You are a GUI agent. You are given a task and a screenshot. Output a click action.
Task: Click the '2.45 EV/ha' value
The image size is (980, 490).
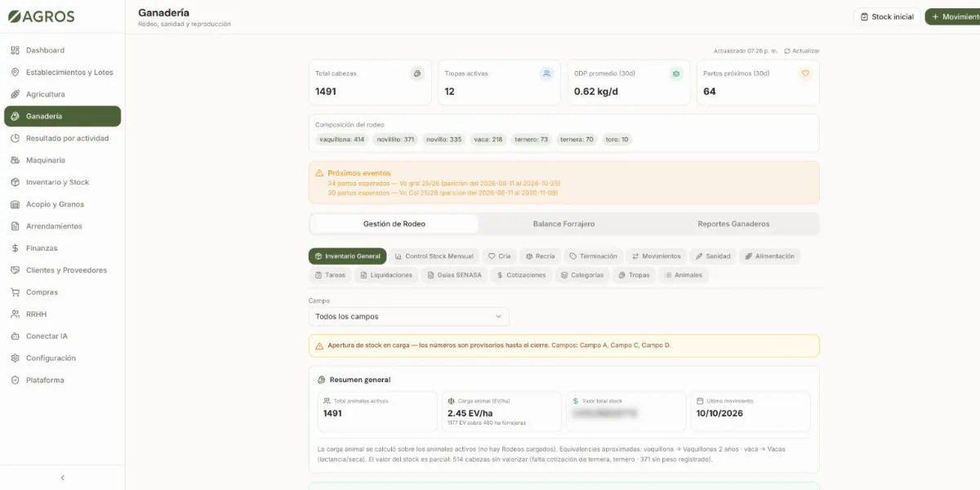click(x=470, y=413)
